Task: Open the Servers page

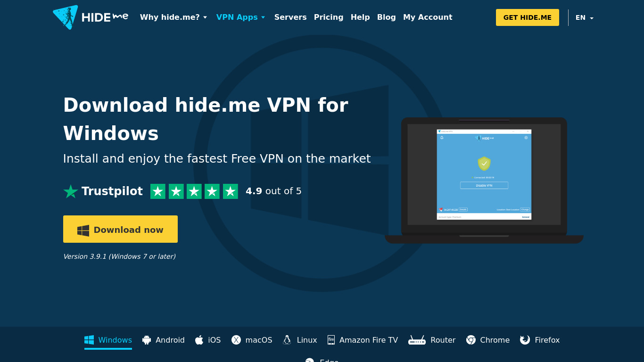Action: click(x=290, y=17)
